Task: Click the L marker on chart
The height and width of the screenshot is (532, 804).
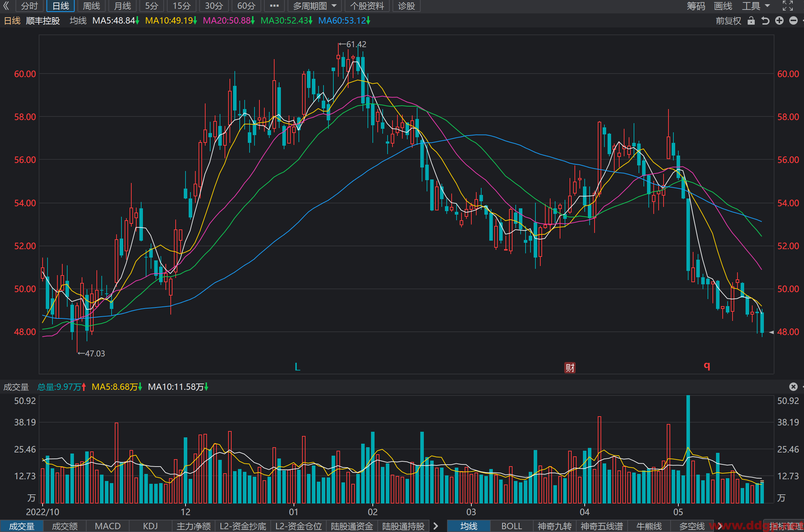Action: coord(297,367)
